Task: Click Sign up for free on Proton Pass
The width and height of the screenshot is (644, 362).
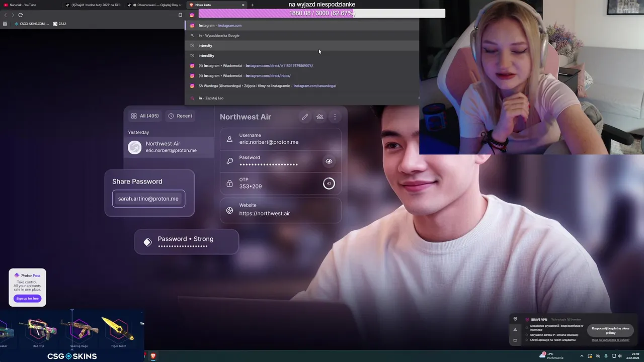Action: (27, 299)
